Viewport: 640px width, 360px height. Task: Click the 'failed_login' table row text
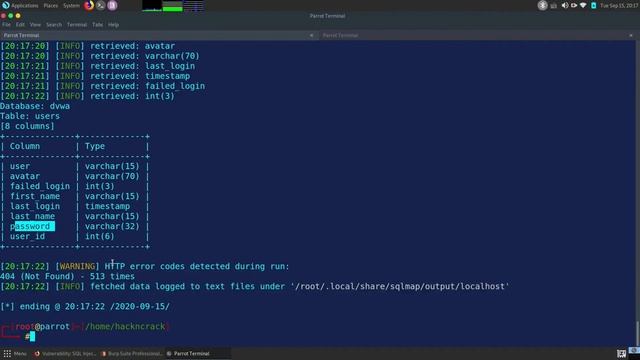[40, 186]
